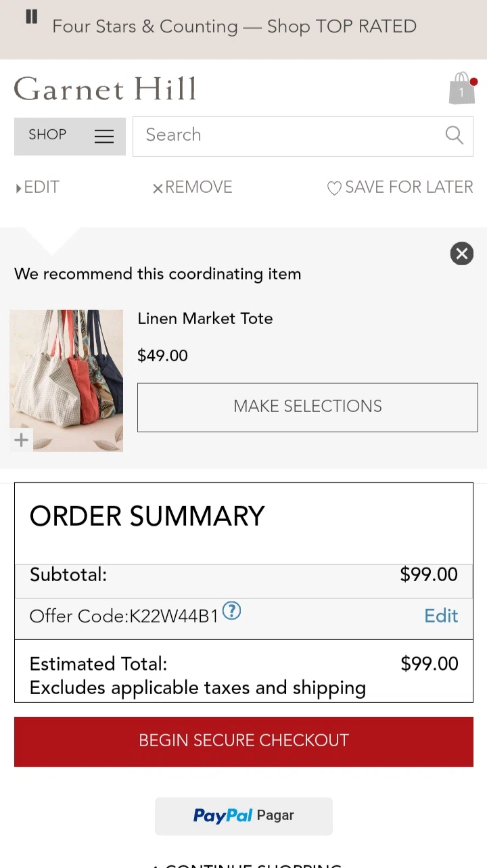Pause the promo banner rotation

(31, 18)
